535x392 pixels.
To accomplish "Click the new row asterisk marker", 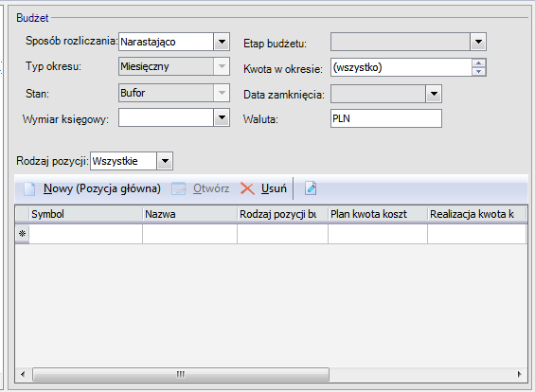I will [x=22, y=234].
